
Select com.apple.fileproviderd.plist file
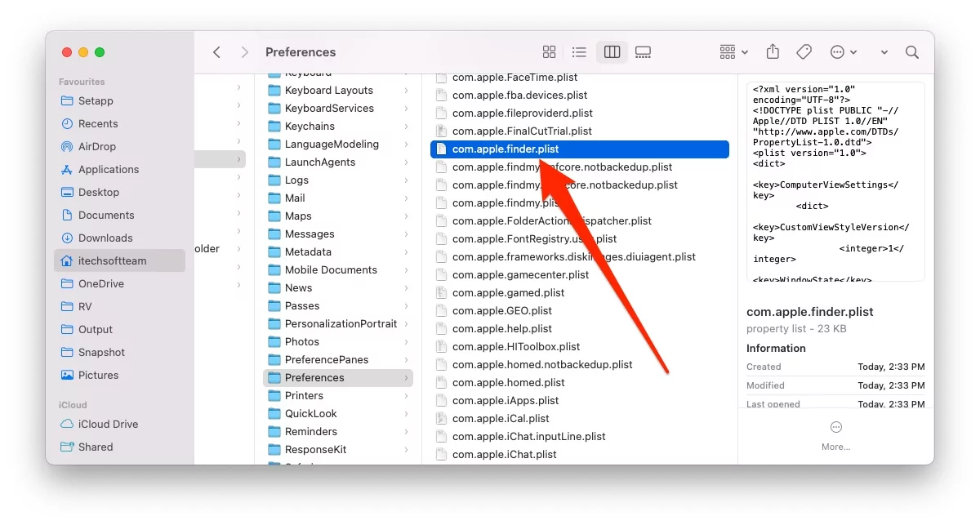(580, 113)
